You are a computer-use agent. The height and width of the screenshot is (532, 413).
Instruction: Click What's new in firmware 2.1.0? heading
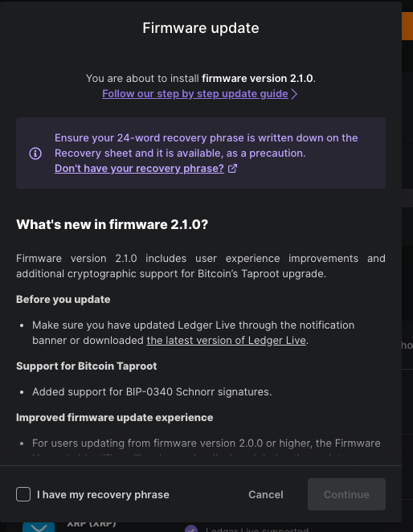(x=112, y=224)
